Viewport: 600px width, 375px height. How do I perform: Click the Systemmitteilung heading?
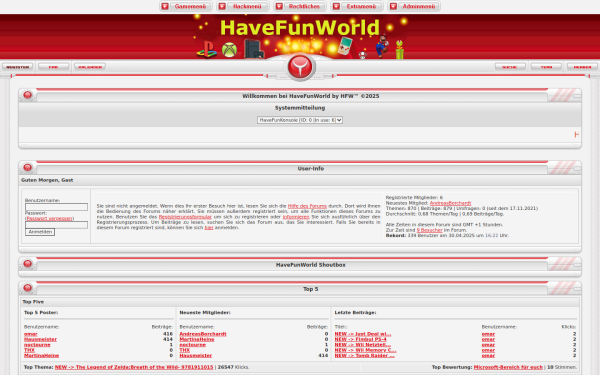pyautogui.click(x=300, y=108)
